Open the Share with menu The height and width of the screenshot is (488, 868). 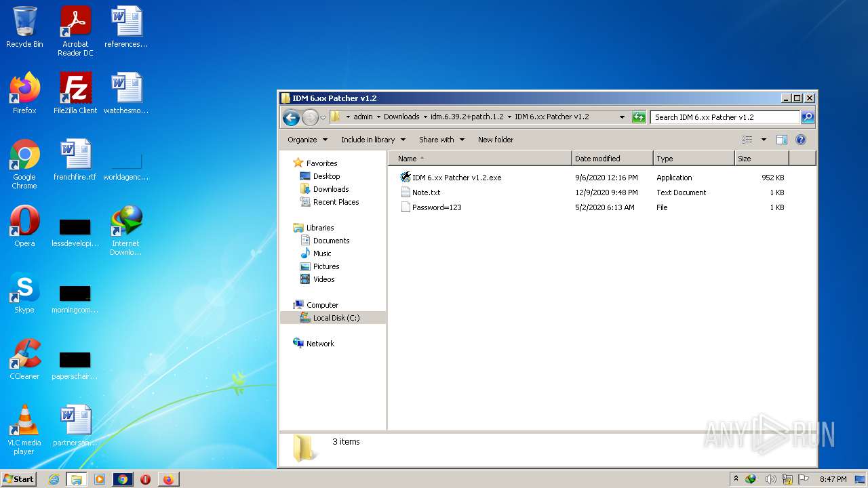[441, 140]
